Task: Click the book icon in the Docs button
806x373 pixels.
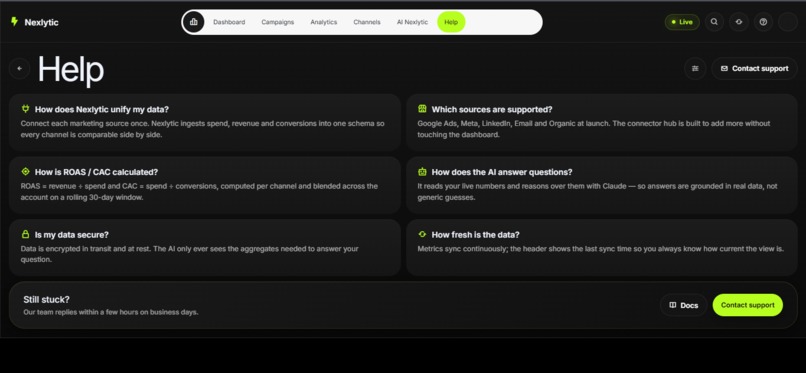Action: click(x=672, y=305)
